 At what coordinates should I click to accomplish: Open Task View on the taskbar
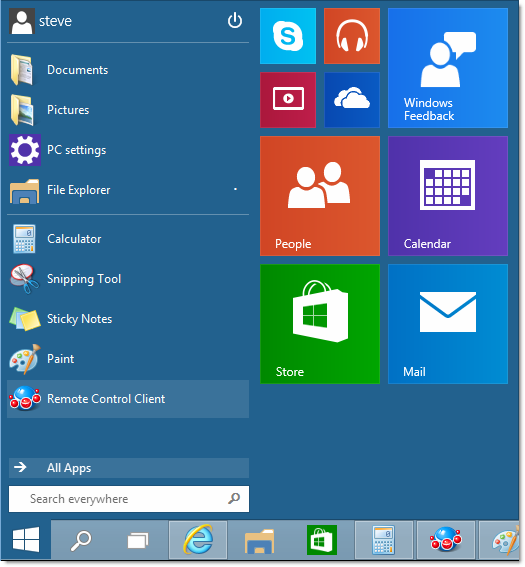tap(138, 541)
